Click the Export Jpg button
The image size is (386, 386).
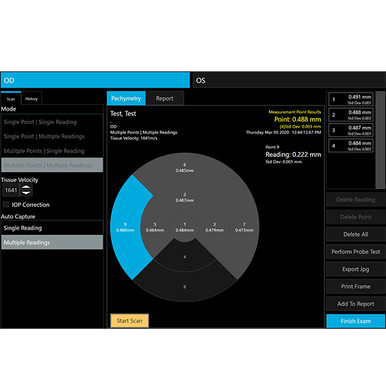pyautogui.click(x=355, y=269)
